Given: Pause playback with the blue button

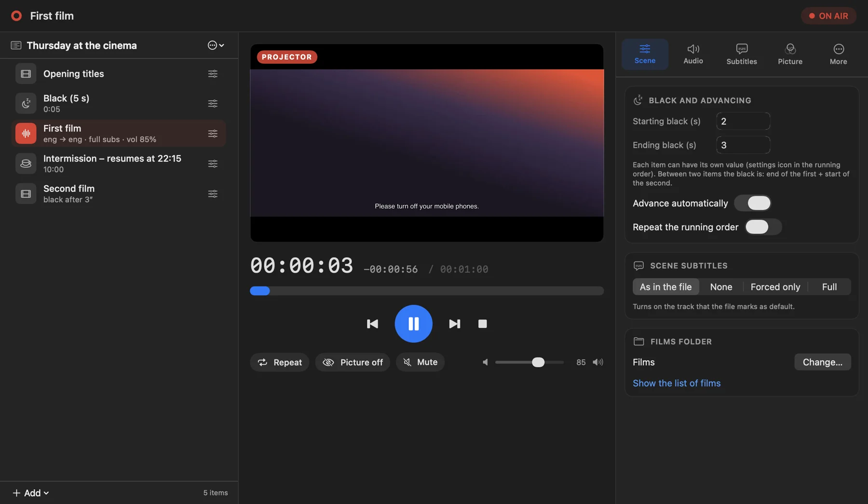Looking at the screenshot, I should pos(413,324).
